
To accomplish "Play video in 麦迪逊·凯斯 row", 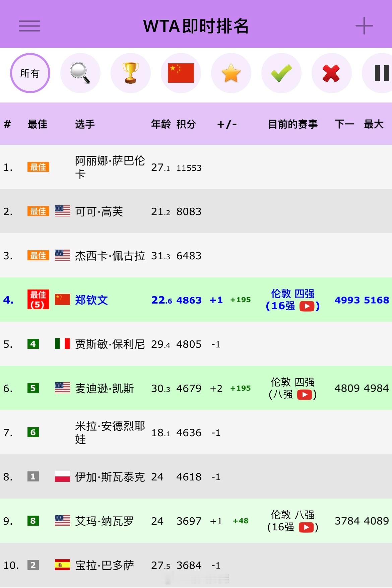I will 305,395.
